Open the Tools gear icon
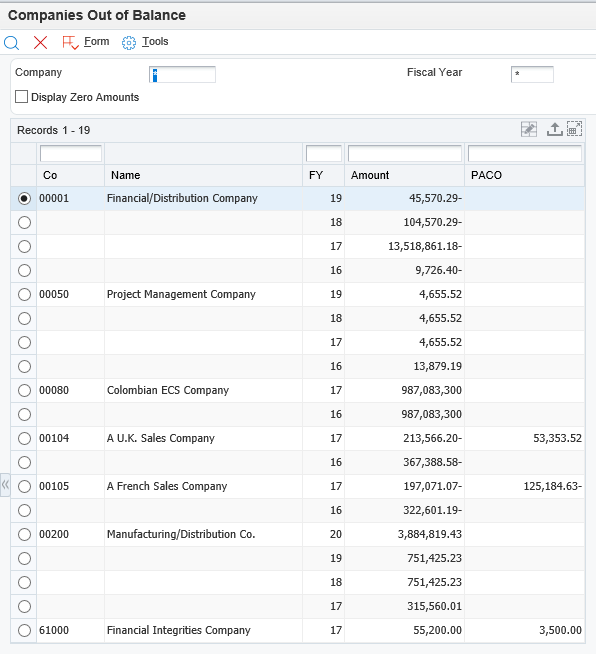 [x=129, y=43]
